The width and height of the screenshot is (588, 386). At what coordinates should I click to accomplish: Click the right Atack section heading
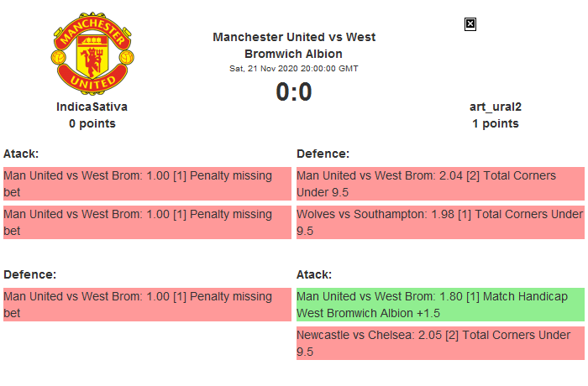click(314, 274)
